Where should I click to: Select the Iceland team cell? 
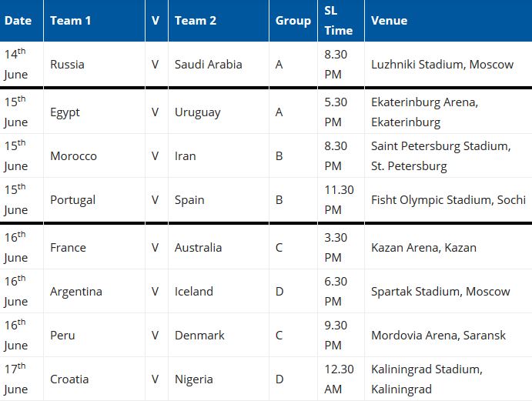(219, 291)
